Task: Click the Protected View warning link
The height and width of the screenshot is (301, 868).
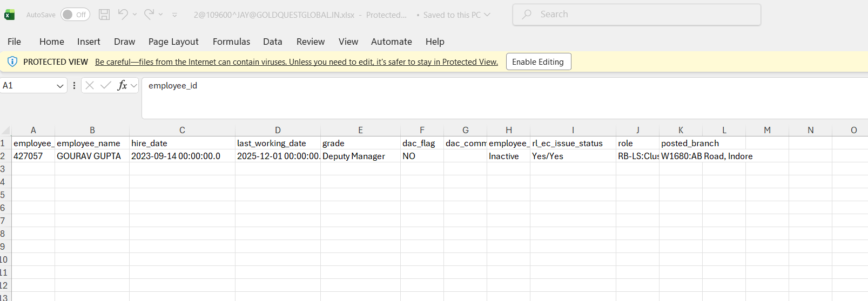Action: click(x=296, y=62)
